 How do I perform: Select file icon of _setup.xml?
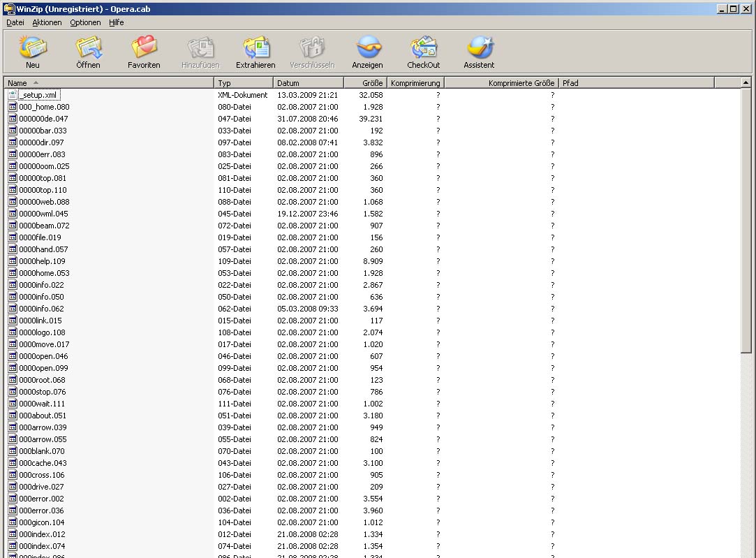13,95
